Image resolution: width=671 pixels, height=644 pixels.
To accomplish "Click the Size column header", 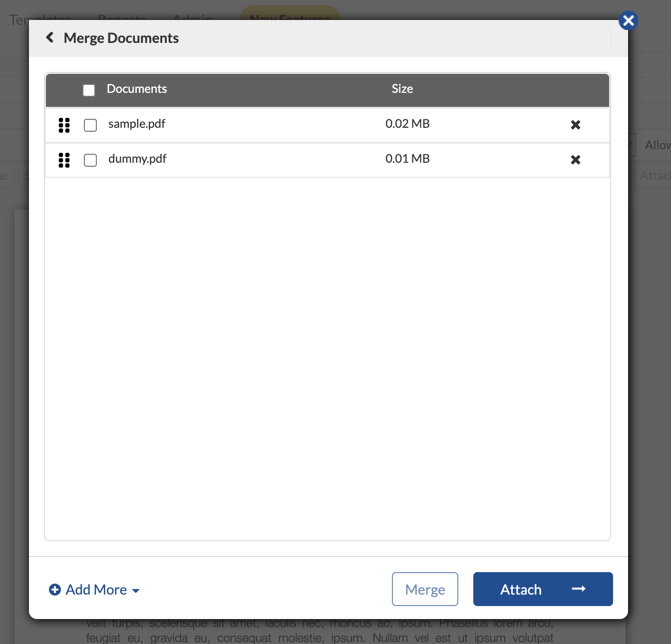I will [x=402, y=89].
